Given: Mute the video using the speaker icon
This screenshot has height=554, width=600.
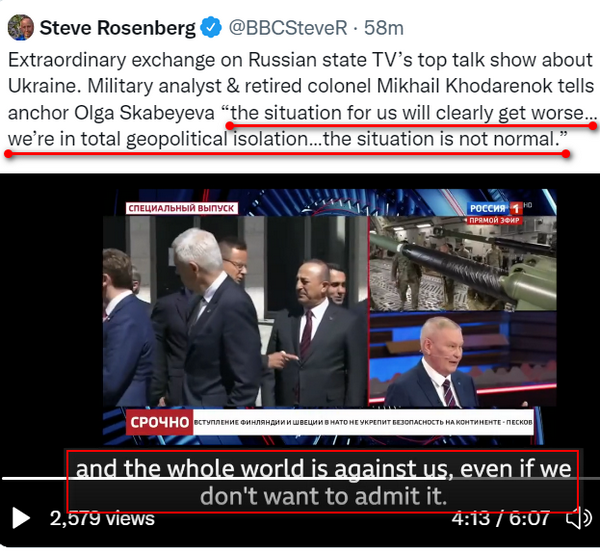Looking at the screenshot, I should (x=579, y=518).
